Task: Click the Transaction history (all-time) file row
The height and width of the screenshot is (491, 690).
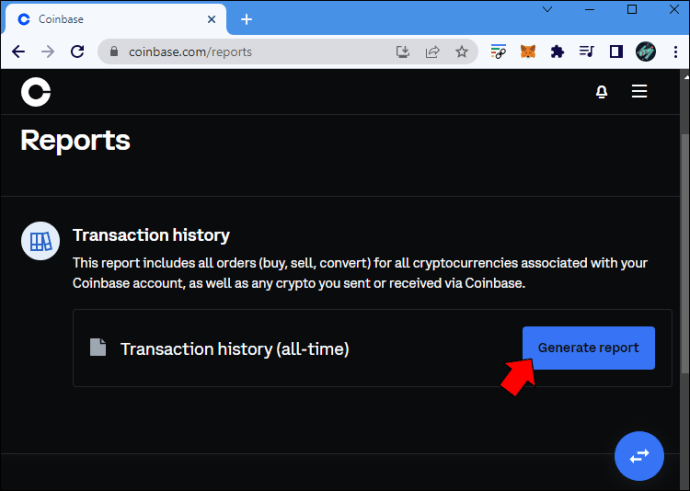Action: tap(372, 348)
